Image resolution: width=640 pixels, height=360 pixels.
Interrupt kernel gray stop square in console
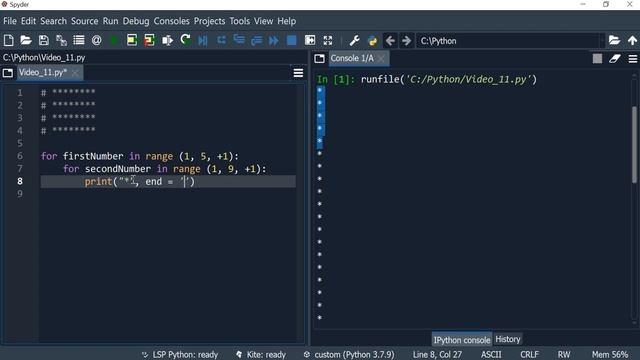597,59
